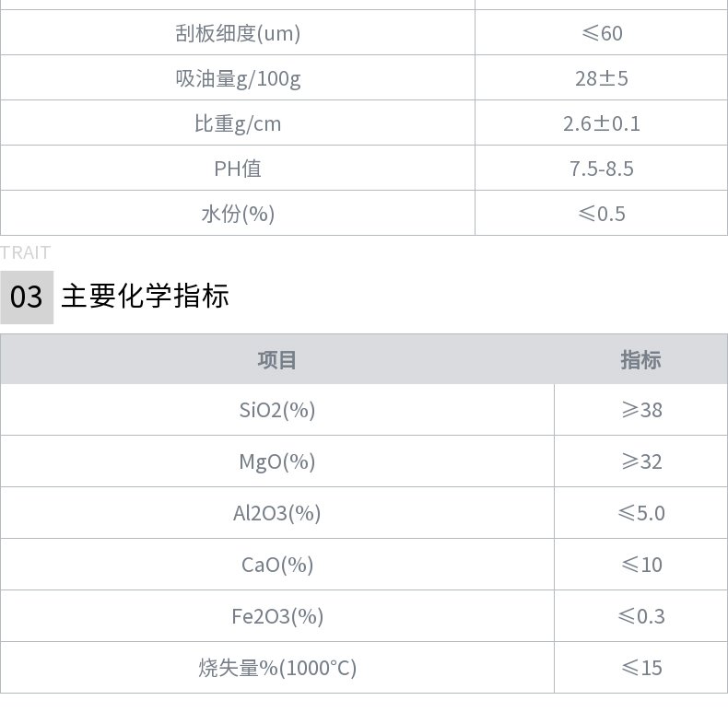Viewport: 728px width, 712px height.
Task: Select the Al2O3(%) cell
Action: [x=276, y=513]
